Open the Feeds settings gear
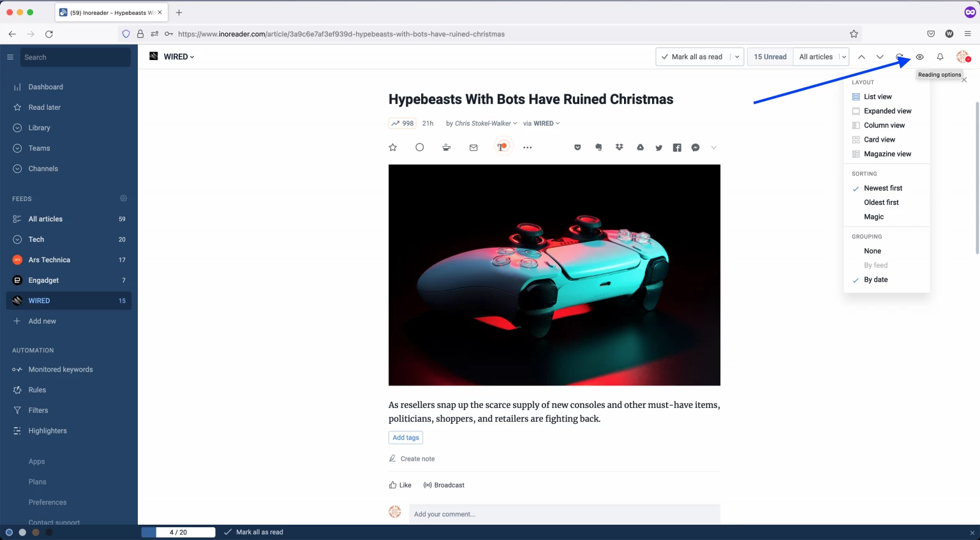Viewport: 980px width, 540px height. (123, 199)
